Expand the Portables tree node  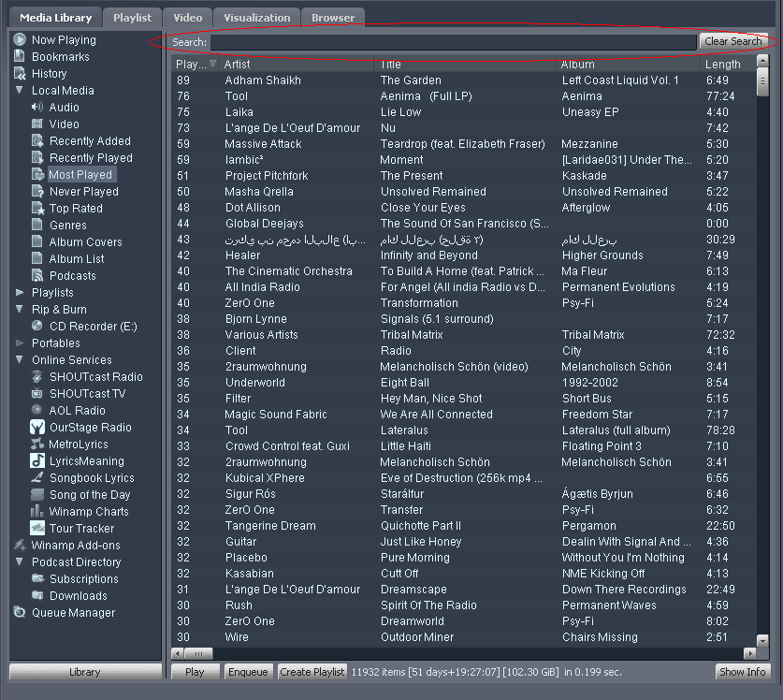20,343
